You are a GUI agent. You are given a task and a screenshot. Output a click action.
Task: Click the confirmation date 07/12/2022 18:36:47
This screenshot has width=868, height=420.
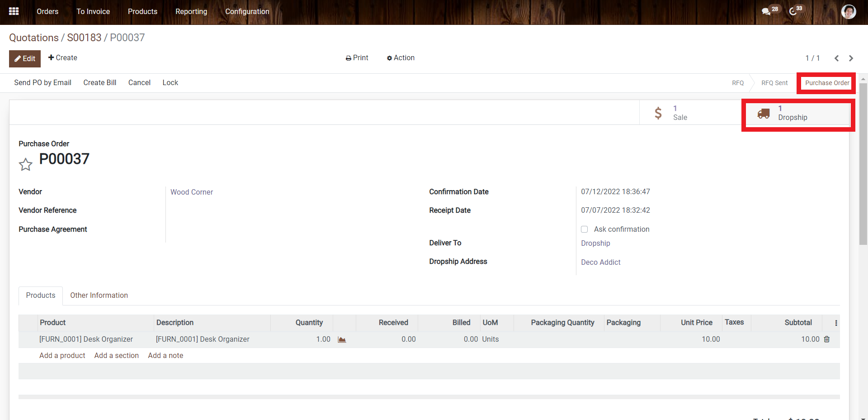[615, 192]
